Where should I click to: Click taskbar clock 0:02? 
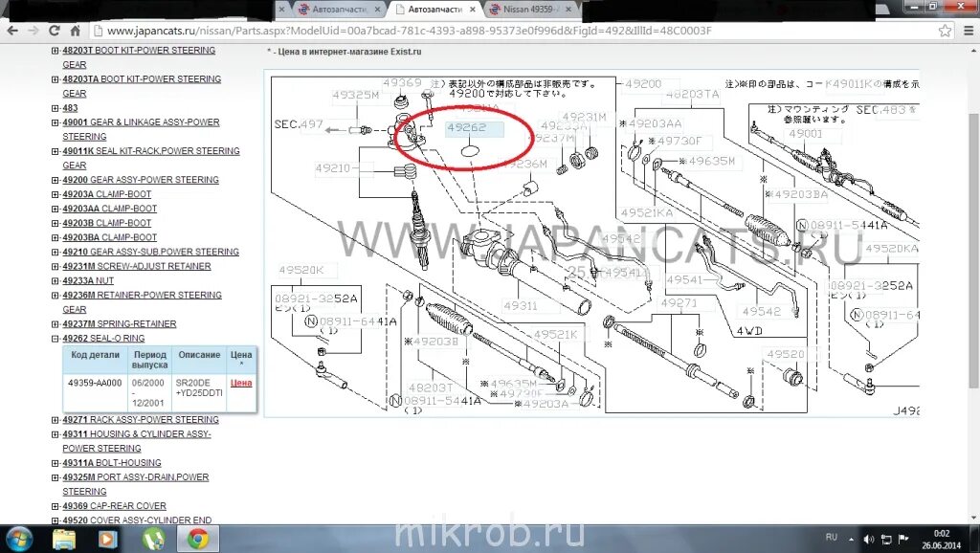[942, 534]
